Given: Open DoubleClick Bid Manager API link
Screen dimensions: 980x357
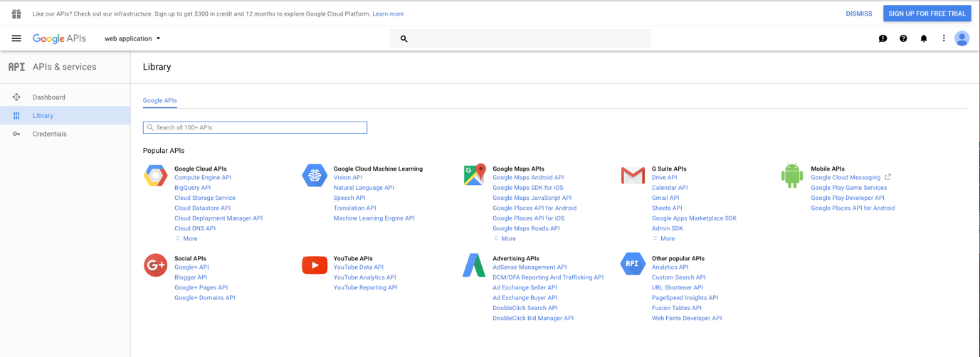Looking at the screenshot, I should [532, 319].
